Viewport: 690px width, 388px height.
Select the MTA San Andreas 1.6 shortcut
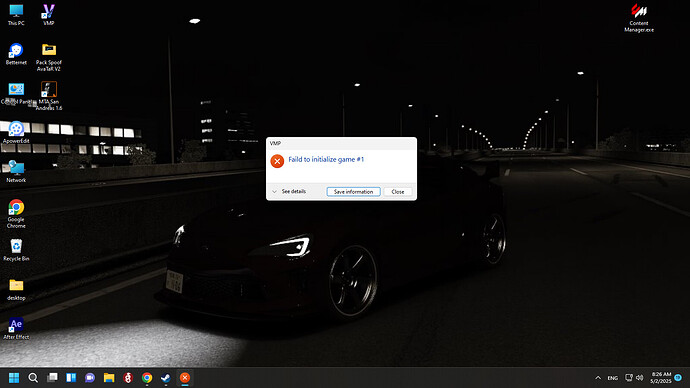(49, 96)
